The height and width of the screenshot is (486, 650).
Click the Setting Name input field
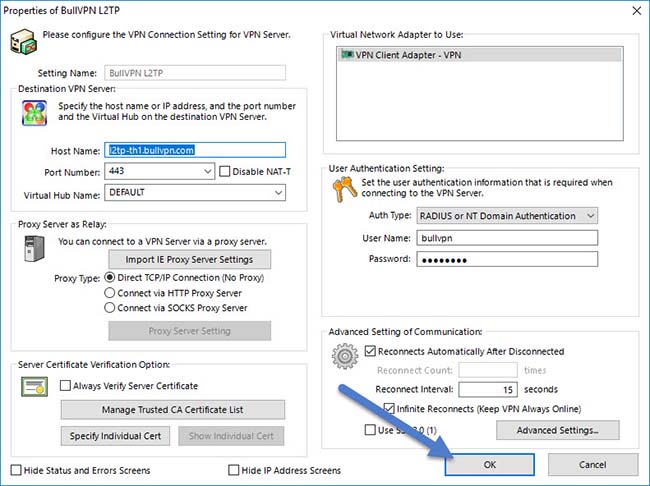click(195, 73)
